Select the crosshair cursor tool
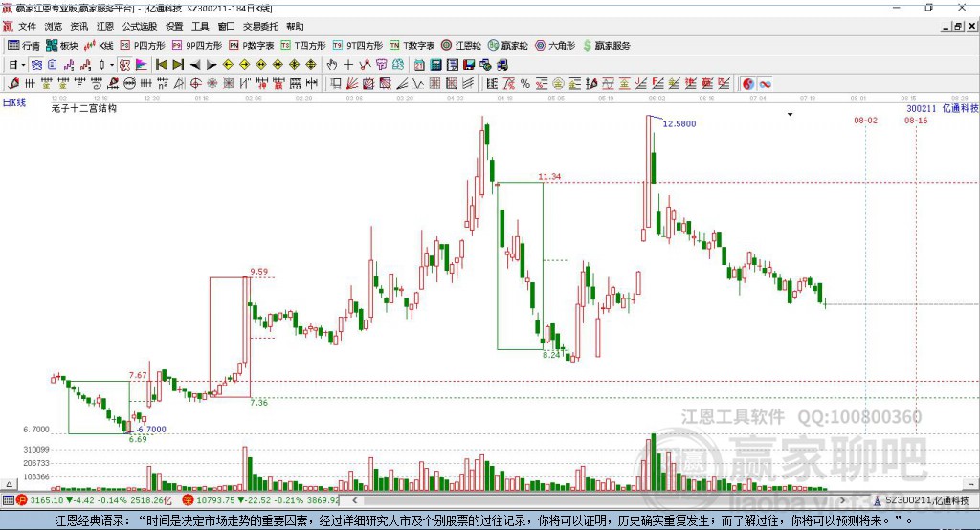The width and height of the screenshot is (980, 530). click(x=348, y=65)
